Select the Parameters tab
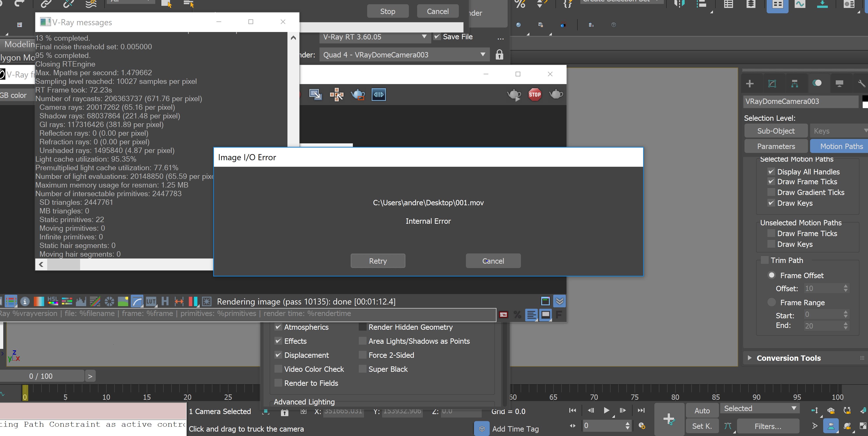 click(776, 146)
